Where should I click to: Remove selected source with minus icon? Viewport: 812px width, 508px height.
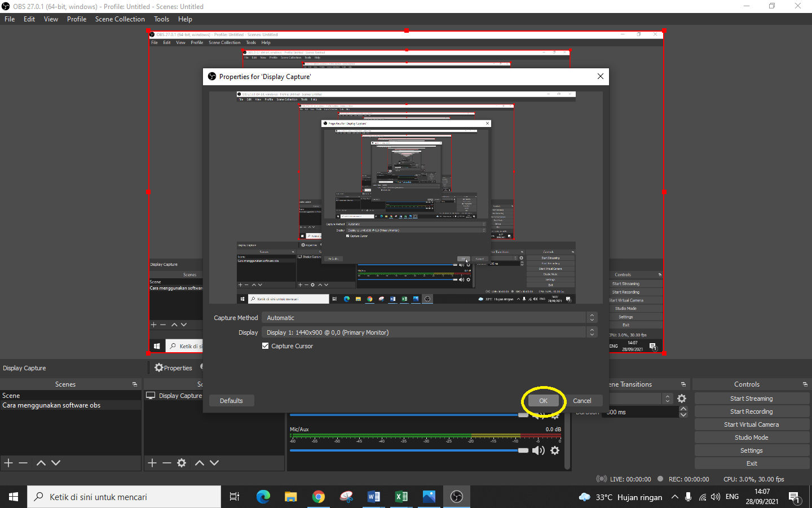pos(166,463)
